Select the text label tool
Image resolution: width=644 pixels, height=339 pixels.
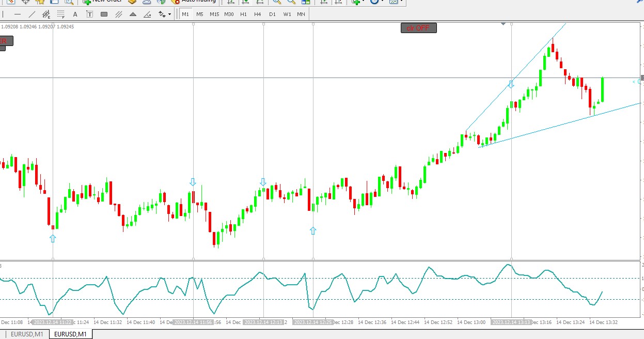pos(89,14)
